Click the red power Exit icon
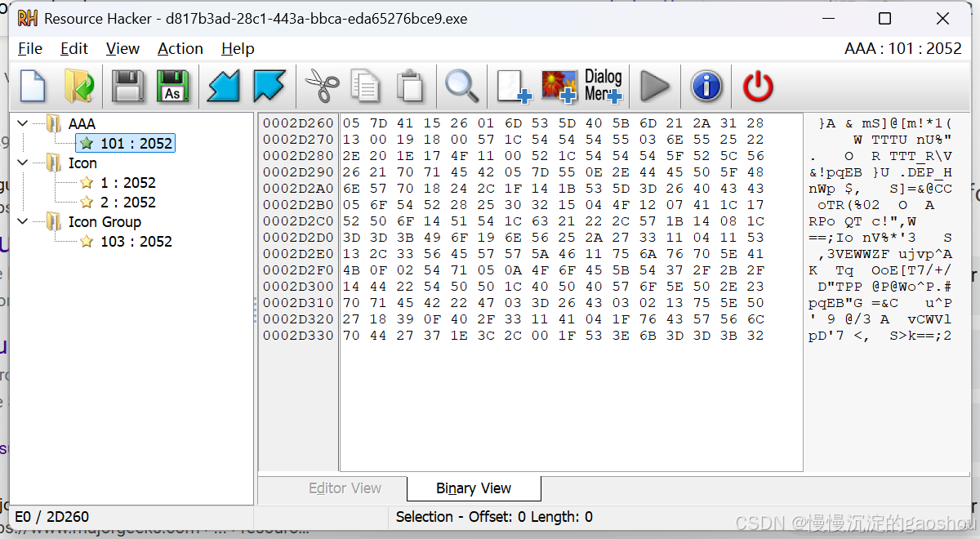 [758, 86]
